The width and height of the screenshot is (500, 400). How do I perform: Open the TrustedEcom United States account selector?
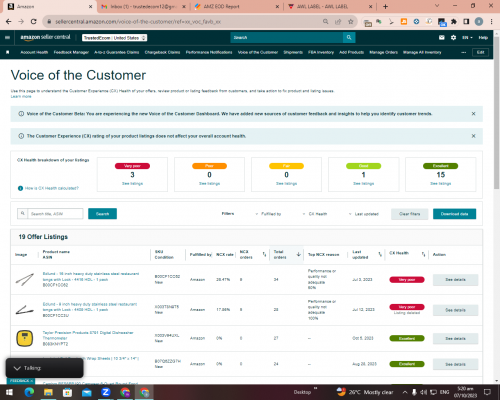click(114, 38)
